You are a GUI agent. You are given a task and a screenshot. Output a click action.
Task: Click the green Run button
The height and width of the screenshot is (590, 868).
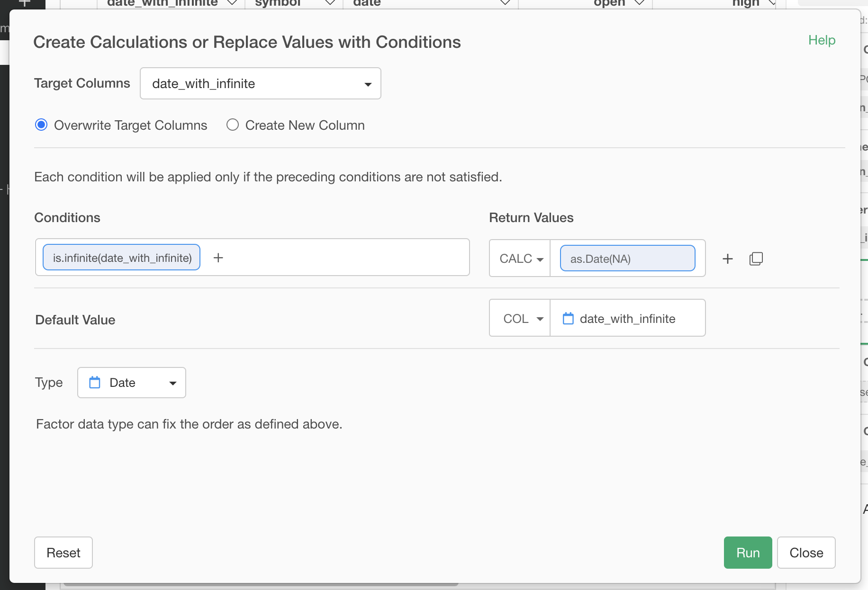point(747,553)
